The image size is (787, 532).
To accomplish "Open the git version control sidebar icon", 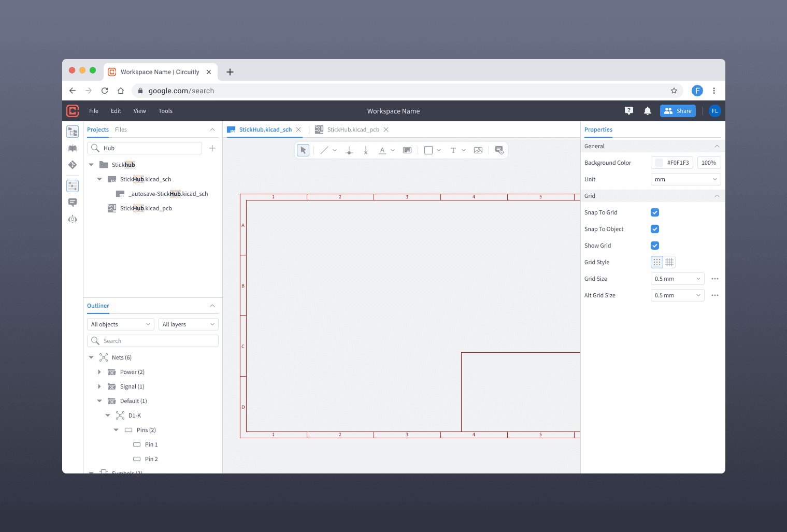I will 73,165.
